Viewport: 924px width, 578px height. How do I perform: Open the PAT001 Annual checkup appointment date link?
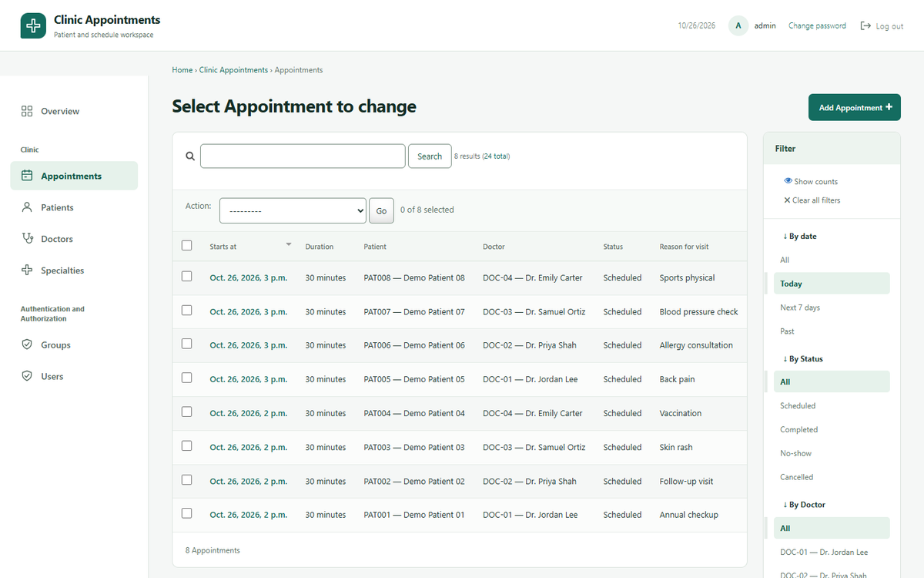[x=248, y=515]
